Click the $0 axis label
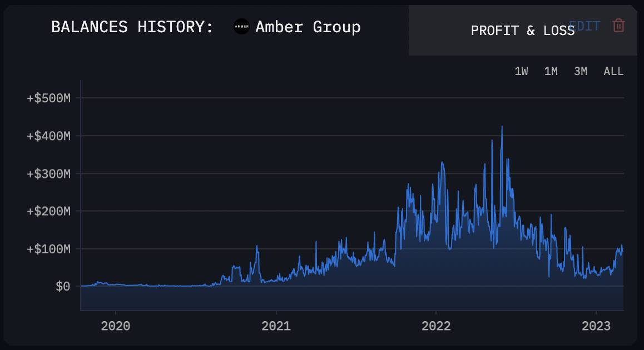This screenshot has height=350, width=644. pos(63,287)
